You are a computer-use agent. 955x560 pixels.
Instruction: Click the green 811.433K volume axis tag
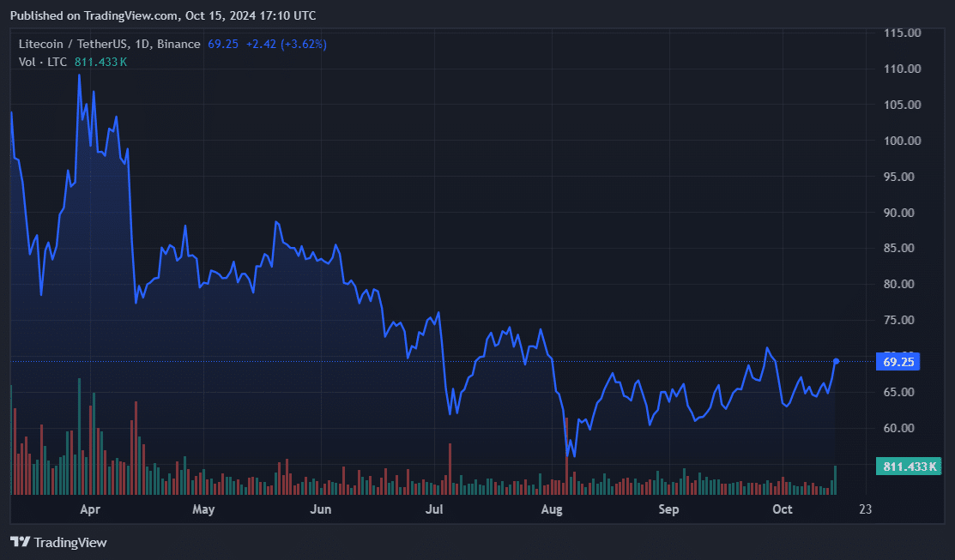[x=909, y=467]
